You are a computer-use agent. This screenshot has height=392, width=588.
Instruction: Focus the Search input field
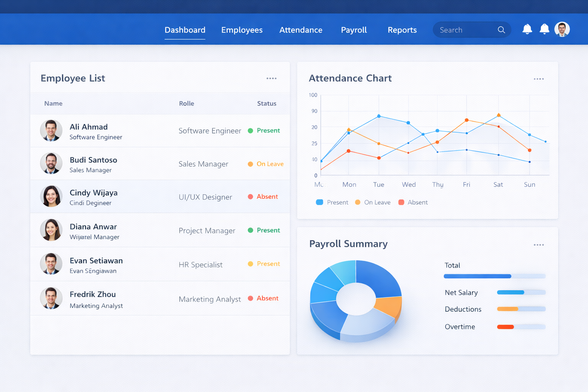pyautogui.click(x=465, y=30)
